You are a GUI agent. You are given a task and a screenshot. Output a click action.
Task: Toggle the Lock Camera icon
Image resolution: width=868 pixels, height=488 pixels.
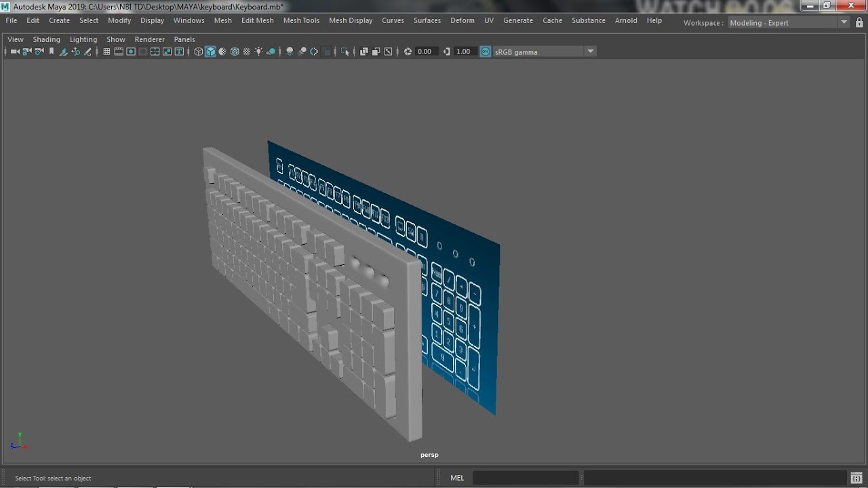click(x=27, y=52)
